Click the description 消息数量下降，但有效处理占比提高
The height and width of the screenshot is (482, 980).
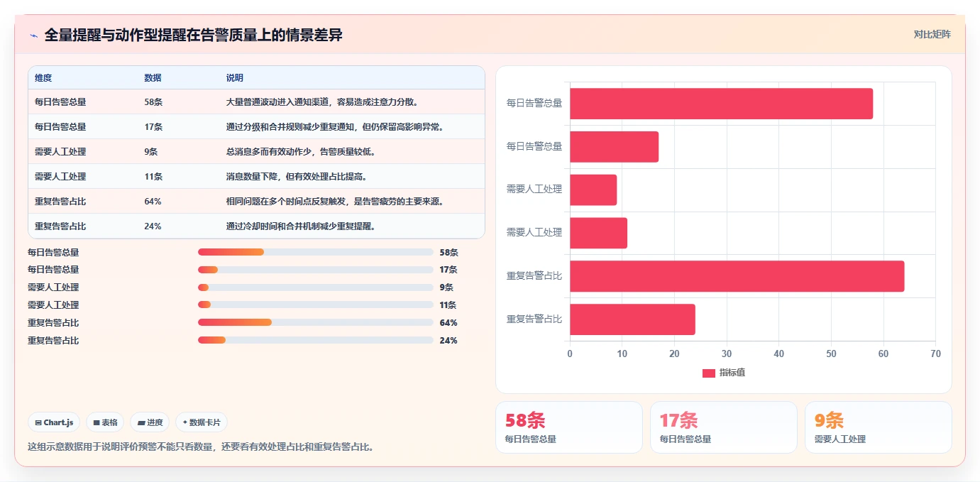click(x=297, y=177)
